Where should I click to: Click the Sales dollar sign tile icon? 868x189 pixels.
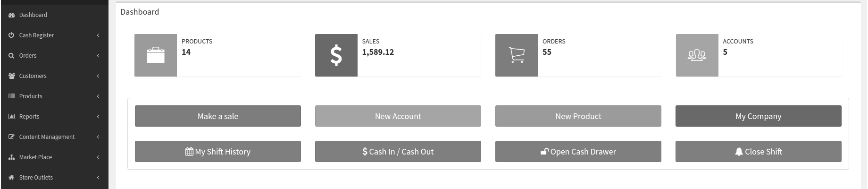pos(336,55)
